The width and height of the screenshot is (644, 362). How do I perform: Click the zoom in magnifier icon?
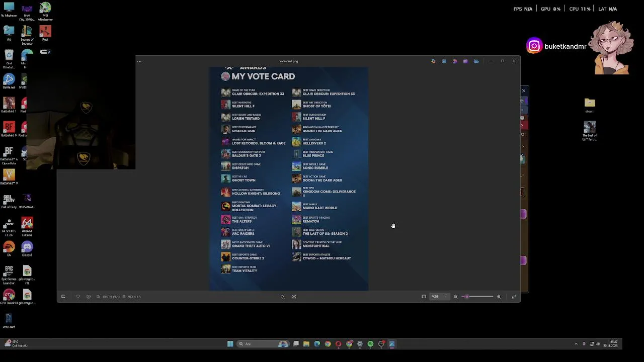click(x=499, y=297)
